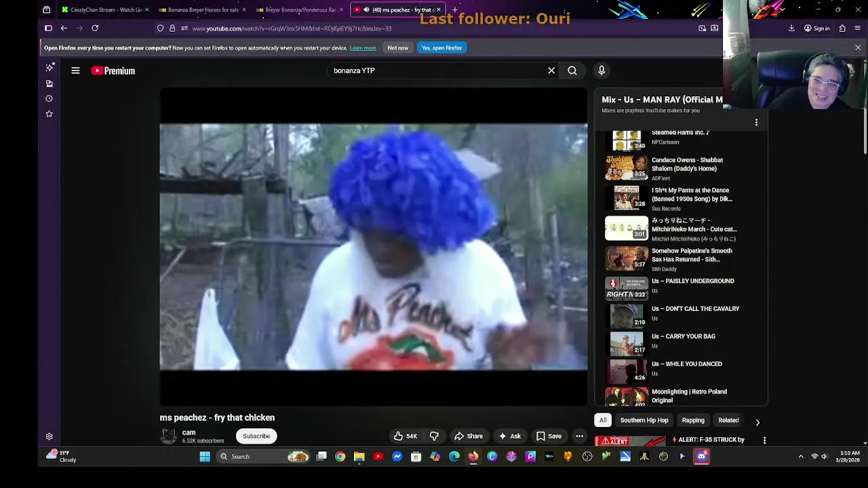Open the YouTube guide hamburger menu
This screenshot has height=488, width=868.
coord(75,70)
